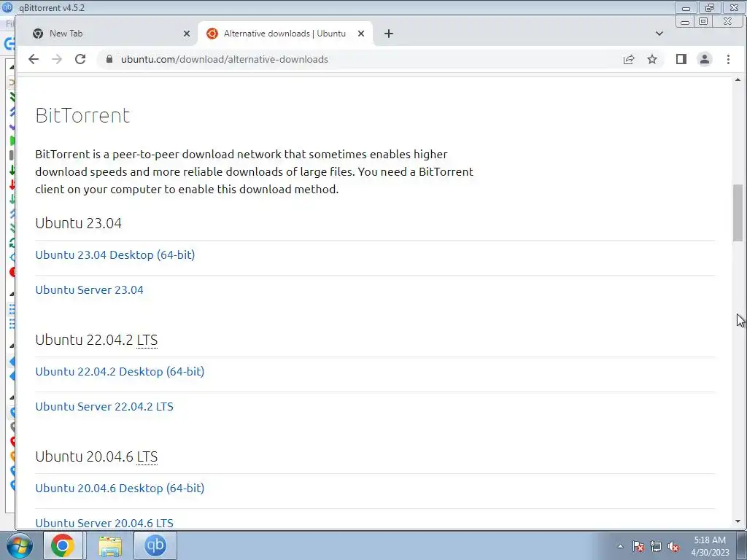Screen dimensions: 747x560
Task: Click the BitTorrent section heading
Action: (x=82, y=115)
